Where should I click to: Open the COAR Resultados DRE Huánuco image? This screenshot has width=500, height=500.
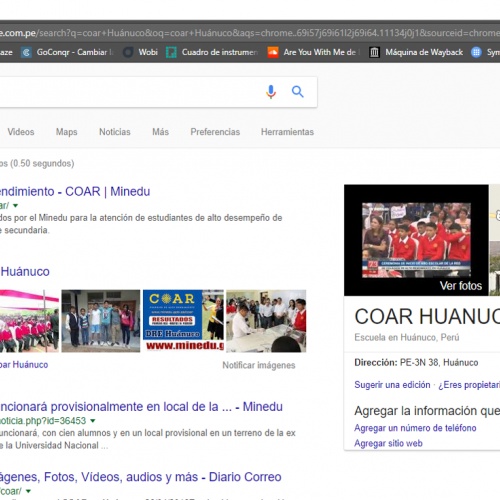[x=183, y=321]
